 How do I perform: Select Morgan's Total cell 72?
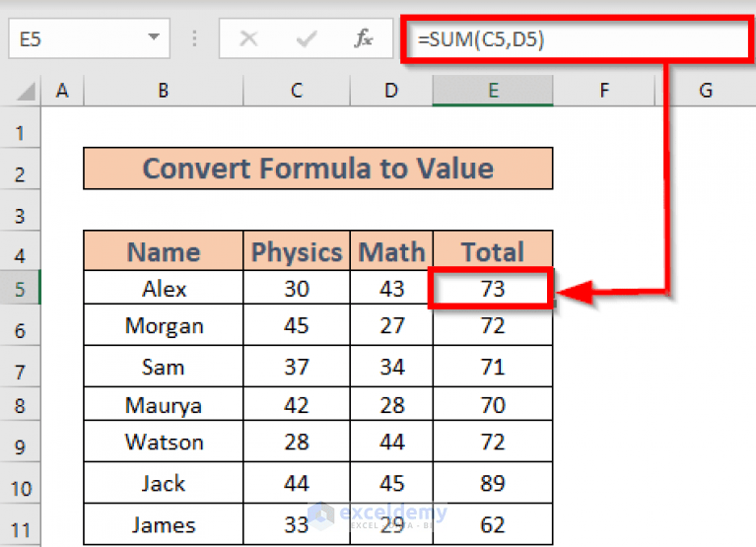(x=493, y=325)
